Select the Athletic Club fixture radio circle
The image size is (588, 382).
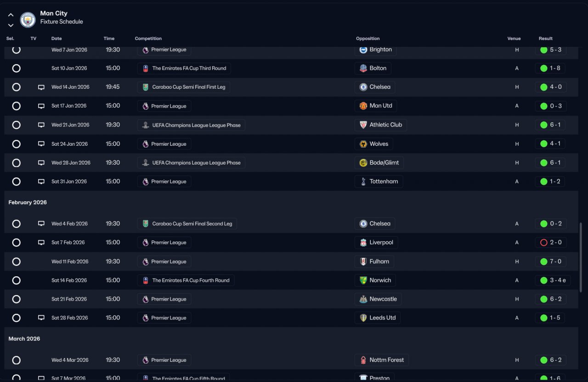point(17,125)
